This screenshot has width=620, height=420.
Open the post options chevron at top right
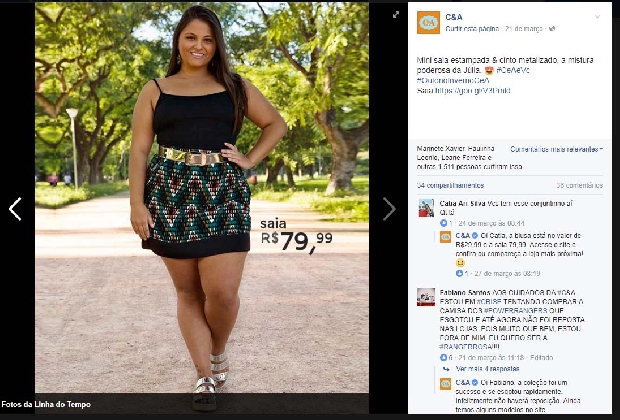click(597, 17)
